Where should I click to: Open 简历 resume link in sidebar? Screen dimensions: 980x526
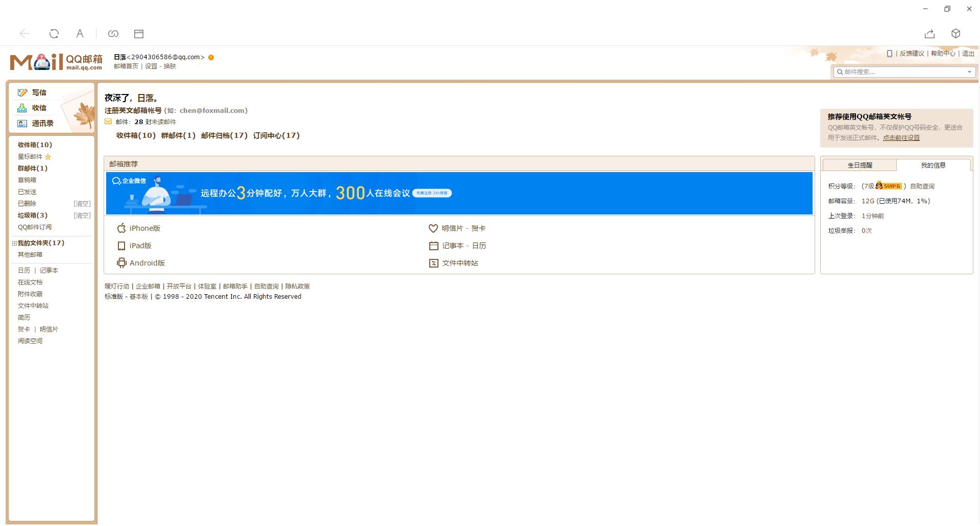[x=23, y=318]
